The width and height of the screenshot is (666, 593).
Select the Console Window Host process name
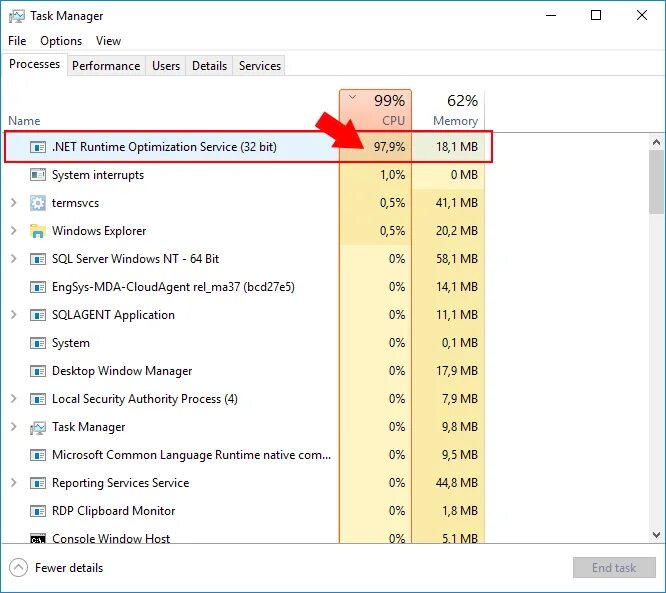tap(111, 538)
